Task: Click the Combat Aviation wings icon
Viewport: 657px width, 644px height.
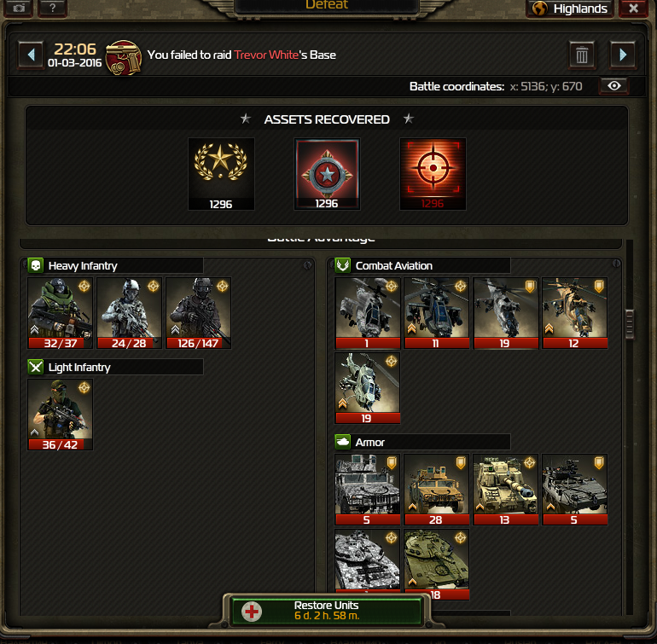Action: point(343,265)
